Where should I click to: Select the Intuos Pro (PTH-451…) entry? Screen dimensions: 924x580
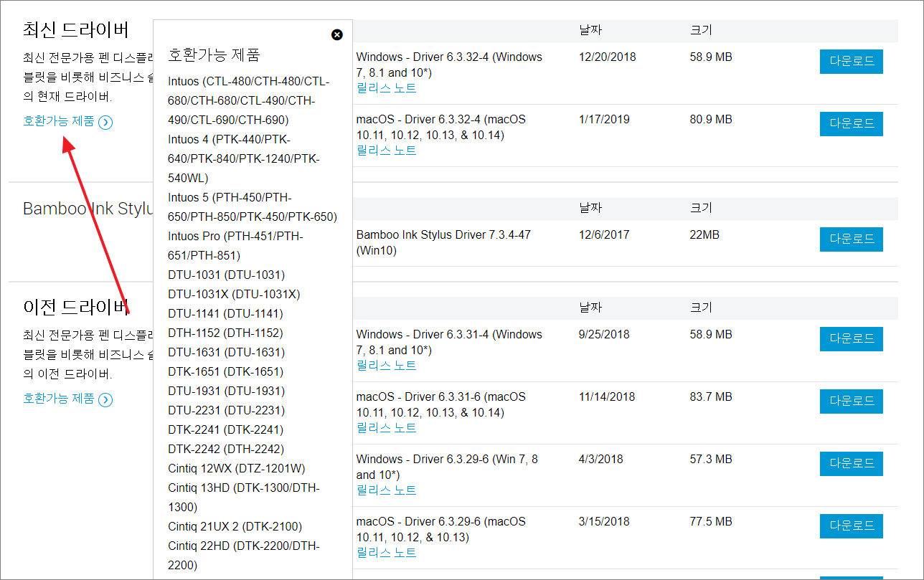[236, 246]
